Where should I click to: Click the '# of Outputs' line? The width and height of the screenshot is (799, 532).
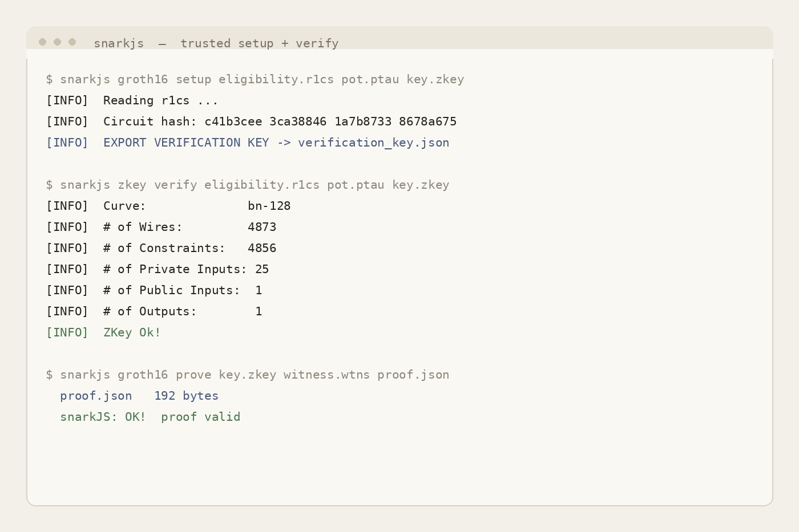[x=154, y=311]
